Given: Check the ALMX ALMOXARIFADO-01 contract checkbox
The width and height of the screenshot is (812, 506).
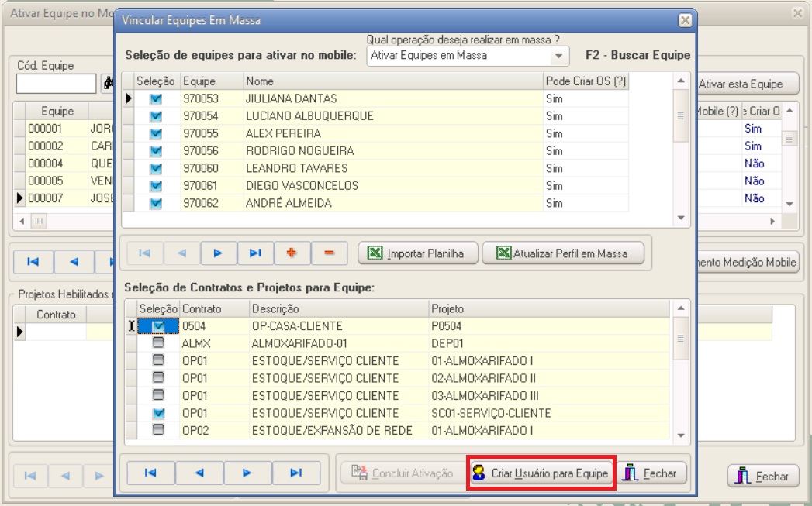Looking at the screenshot, I should click(158, 343).
